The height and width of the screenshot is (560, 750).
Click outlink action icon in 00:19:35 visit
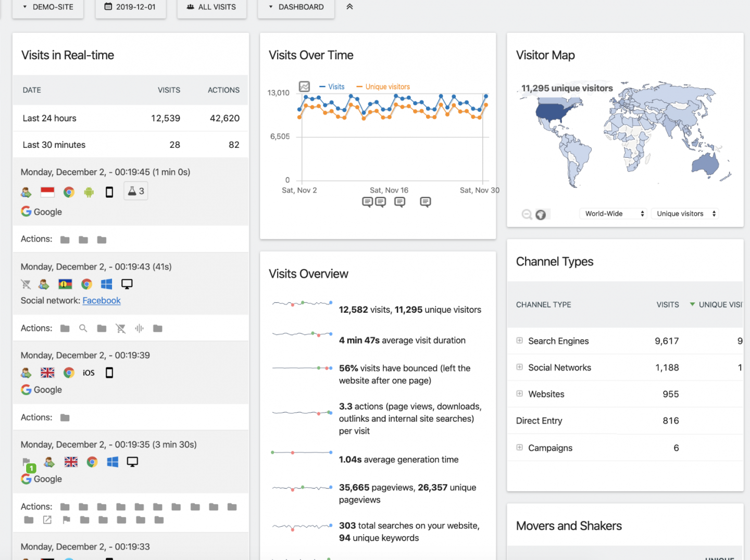(47, 520)
